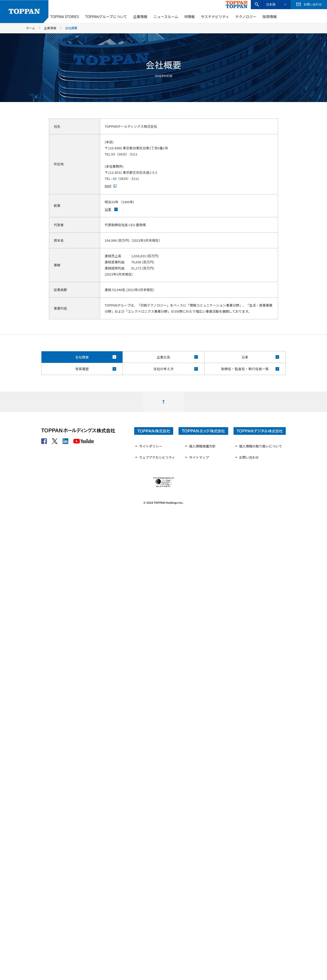The width and height of the screenshot is (327, 980).
Task: Open ニュースルーム navigation menu
Action: click(166, 17)
